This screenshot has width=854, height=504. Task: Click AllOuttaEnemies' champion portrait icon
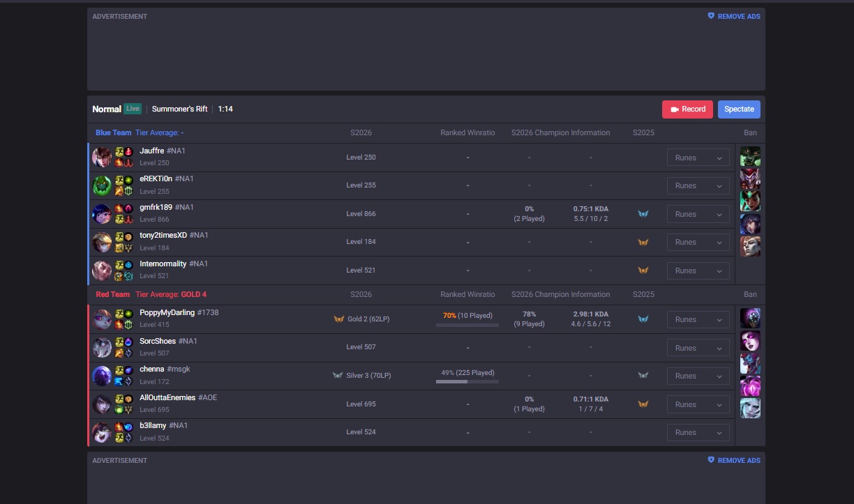(x=102, y=404)
